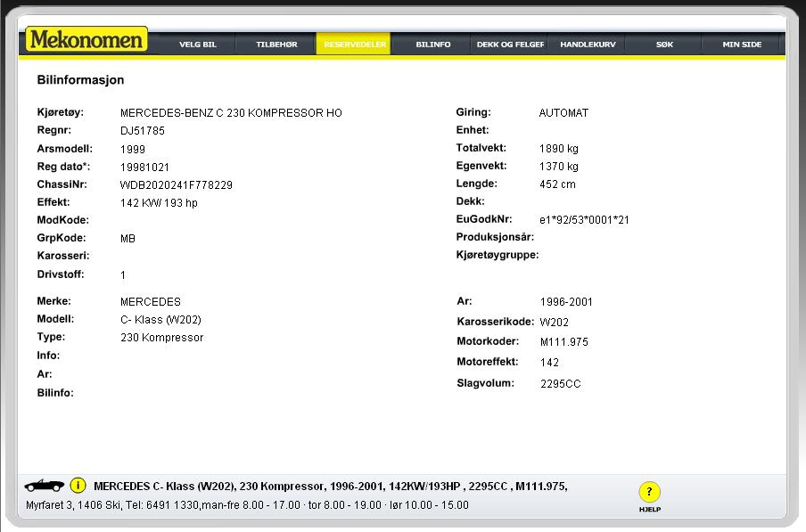This screenshot has width=806, height=532.
Task: Click GrpKode value MB
Action: pyautogui.click(x=127, y=238)
